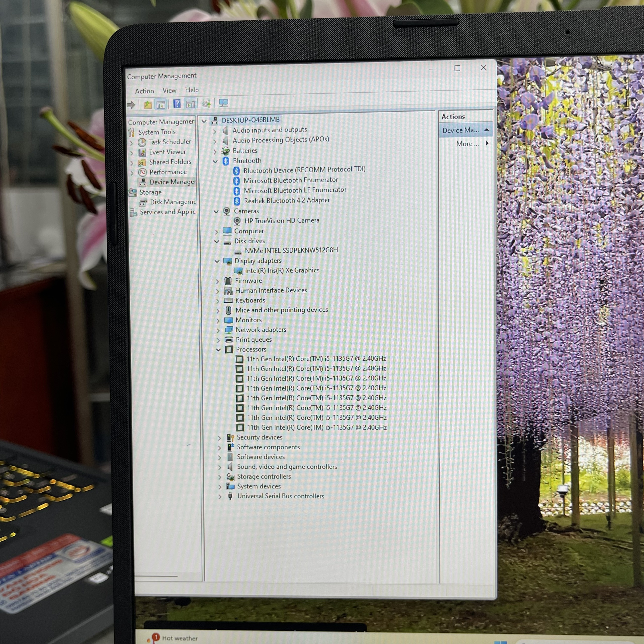Image resolution: width=644 pixels, height=644 pixels.
Task: Select Microsoft Bluetooth LE Enumerator
Action: tap(295, 190)
